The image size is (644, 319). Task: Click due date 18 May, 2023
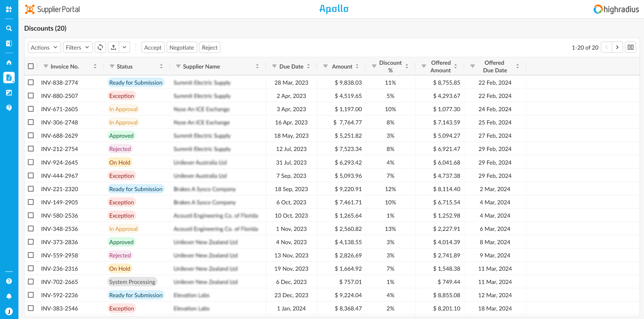[291, 135]
